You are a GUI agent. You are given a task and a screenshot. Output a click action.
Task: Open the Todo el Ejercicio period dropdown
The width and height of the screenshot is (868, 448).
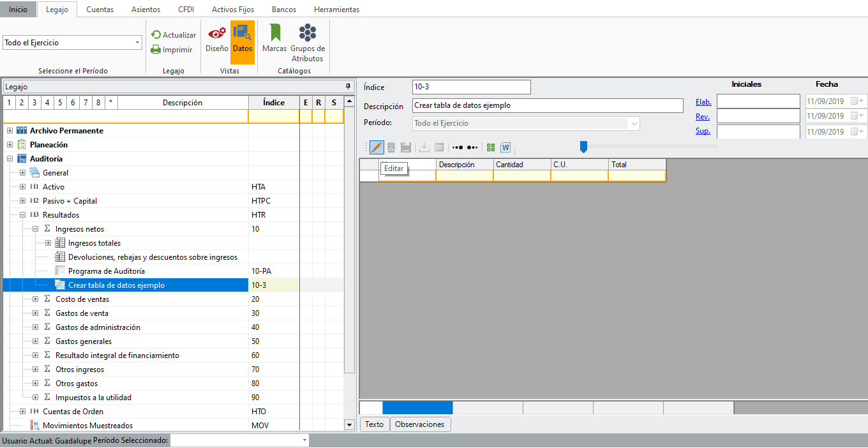(138, 43)
